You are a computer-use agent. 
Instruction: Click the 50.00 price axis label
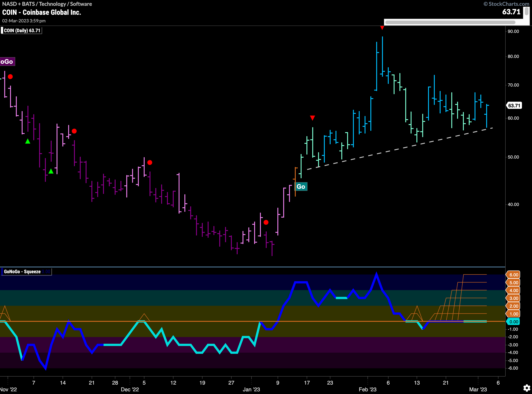pyautogui.click(x=513, y=157)
